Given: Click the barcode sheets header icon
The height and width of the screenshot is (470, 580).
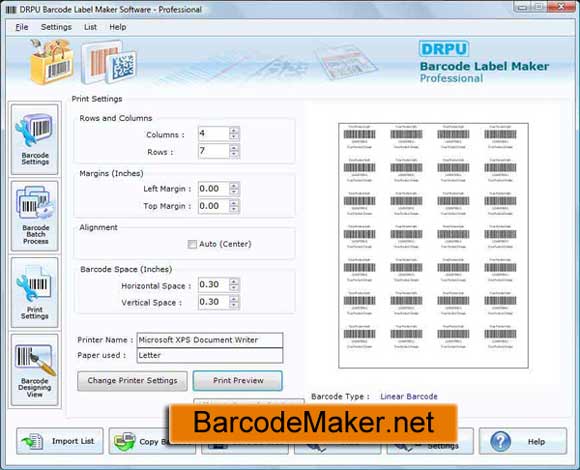Looking at the screenshot, I should [x=109, y=62].
